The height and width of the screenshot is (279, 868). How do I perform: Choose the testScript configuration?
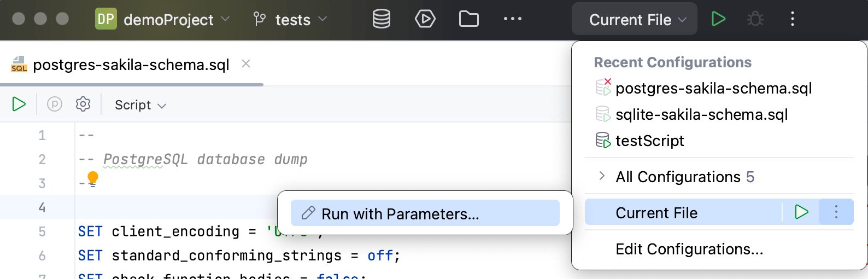[649, 141]
